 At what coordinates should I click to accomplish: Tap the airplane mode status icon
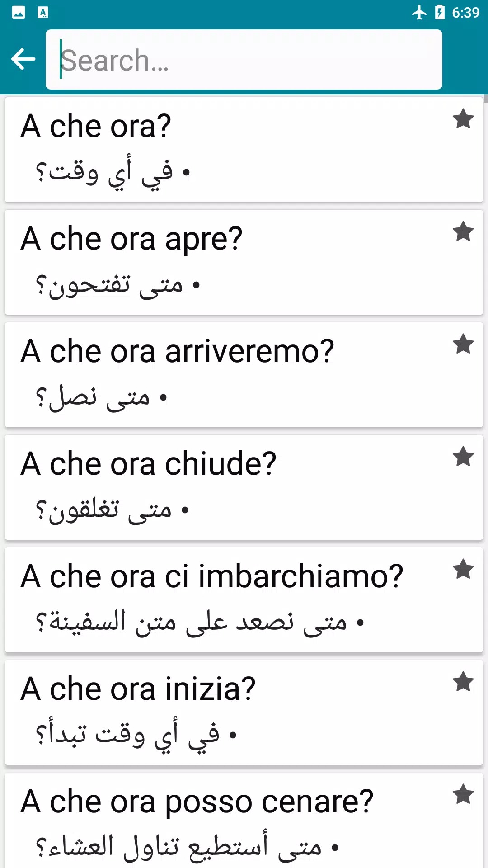(419, 12)
